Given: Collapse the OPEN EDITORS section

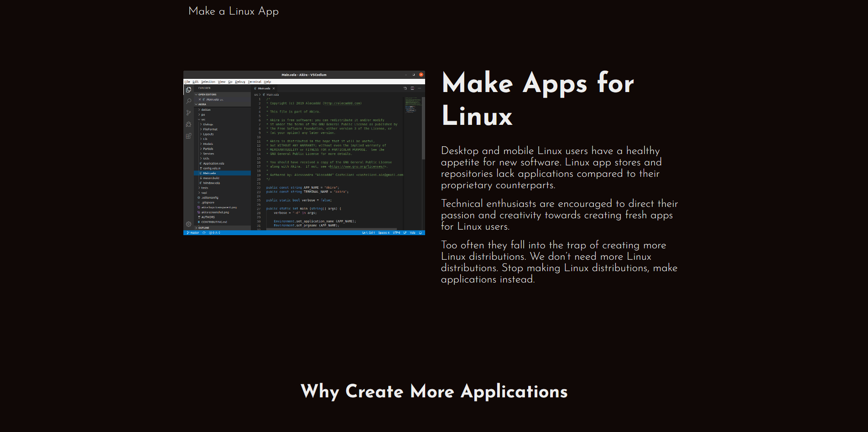Looking at the screenshot, I should (222, 95).
